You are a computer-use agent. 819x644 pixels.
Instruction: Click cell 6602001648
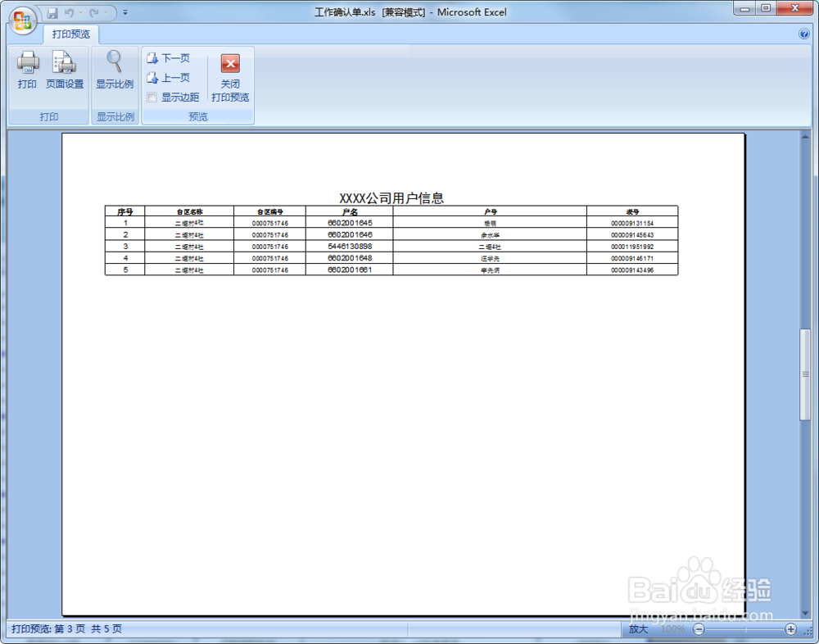pyautogui.click(x=350, y=258)
